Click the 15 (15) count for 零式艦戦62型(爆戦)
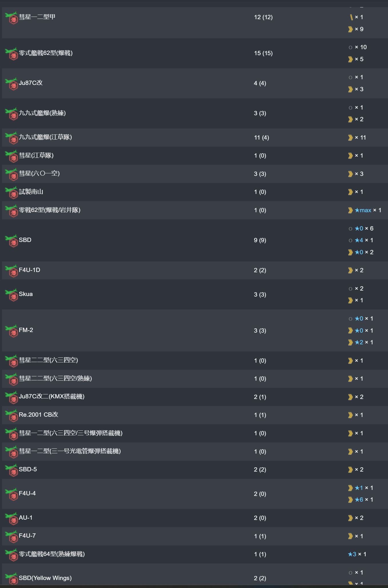Viewport: 388px width, 588px height. [x=263, y=53]
